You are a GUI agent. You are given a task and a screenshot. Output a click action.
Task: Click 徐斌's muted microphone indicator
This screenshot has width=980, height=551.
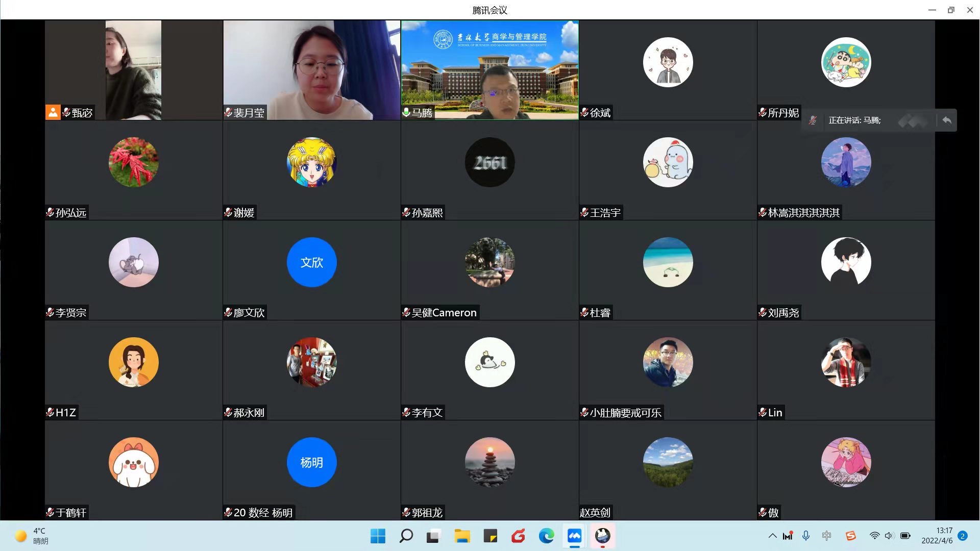pos(584,112)
